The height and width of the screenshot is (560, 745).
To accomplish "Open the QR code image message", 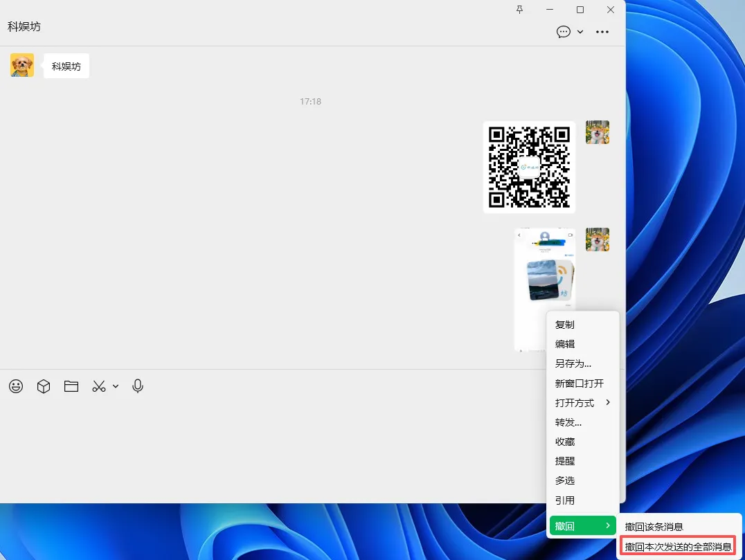I will (529, 168).
